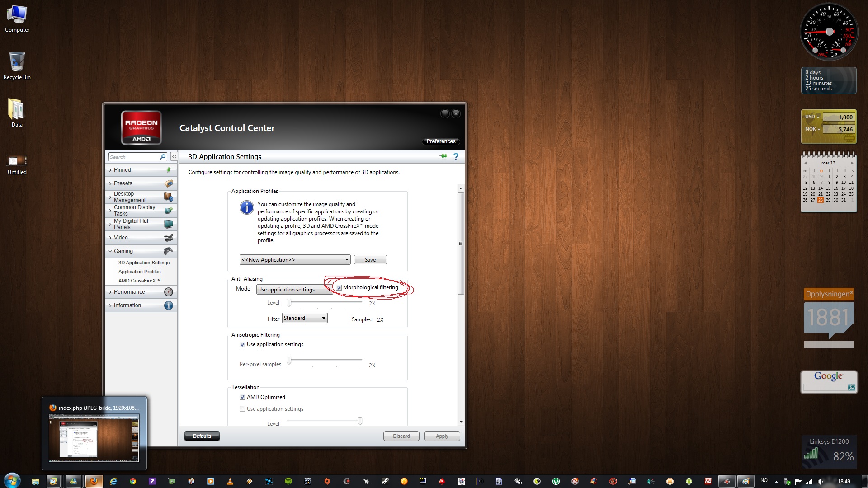Click the Gaming controller icon
This screenshot has width=868, height=488.
(x=169, y=251)
